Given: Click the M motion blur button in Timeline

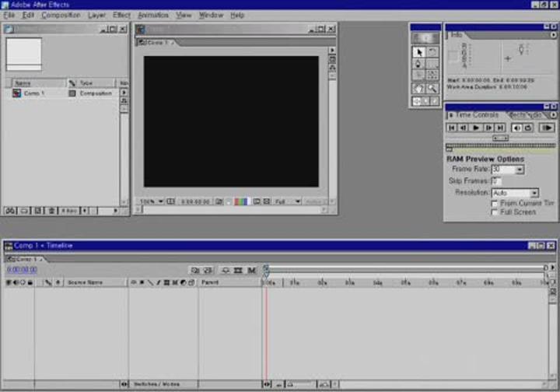Looking at the screenshot, I should pos(251,270).
